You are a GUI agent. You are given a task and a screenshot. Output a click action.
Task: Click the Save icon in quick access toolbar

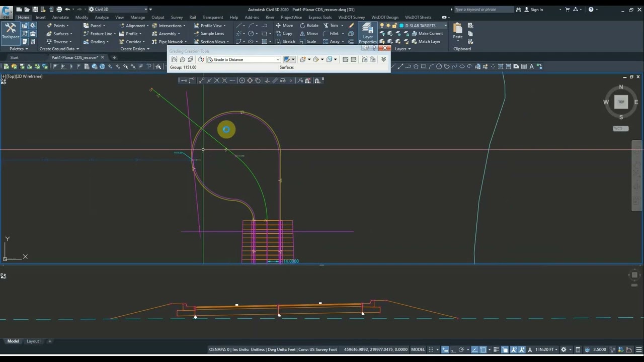point(35,9)
